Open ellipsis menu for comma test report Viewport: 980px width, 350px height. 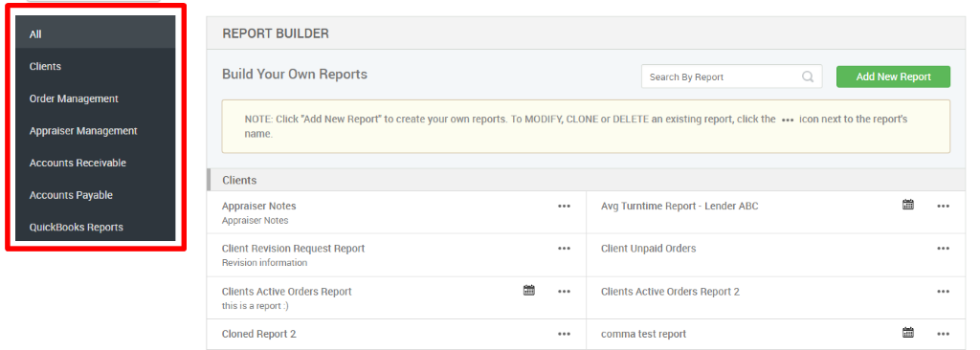click(x=943, y=334)
